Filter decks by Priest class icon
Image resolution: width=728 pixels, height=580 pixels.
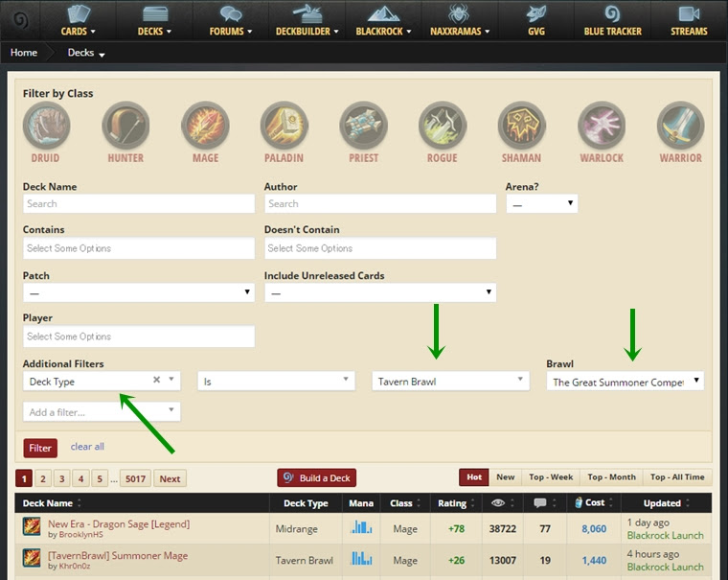coord(364,126)
